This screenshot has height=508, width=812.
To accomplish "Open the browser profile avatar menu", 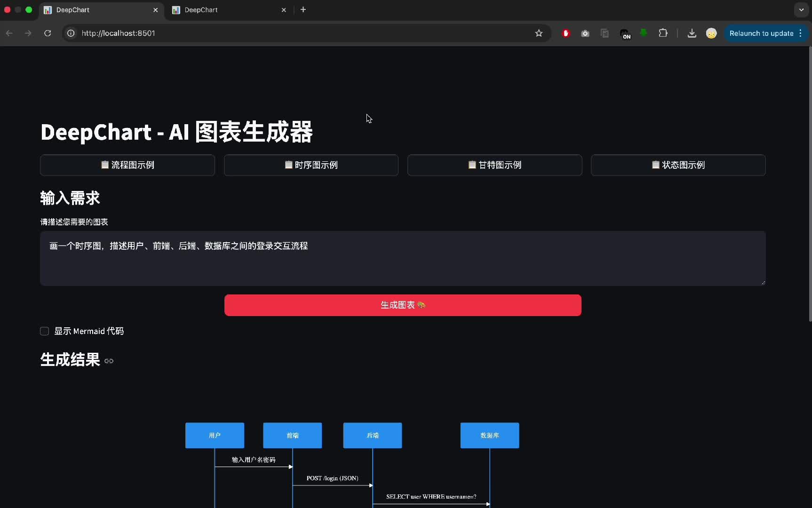I will (x=711, y=33).
